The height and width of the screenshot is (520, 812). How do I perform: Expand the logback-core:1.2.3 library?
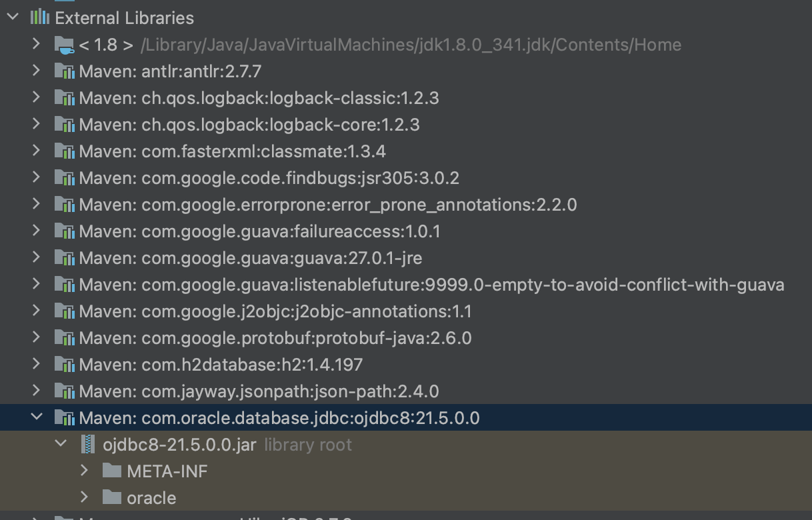click(x=37, y=124)
